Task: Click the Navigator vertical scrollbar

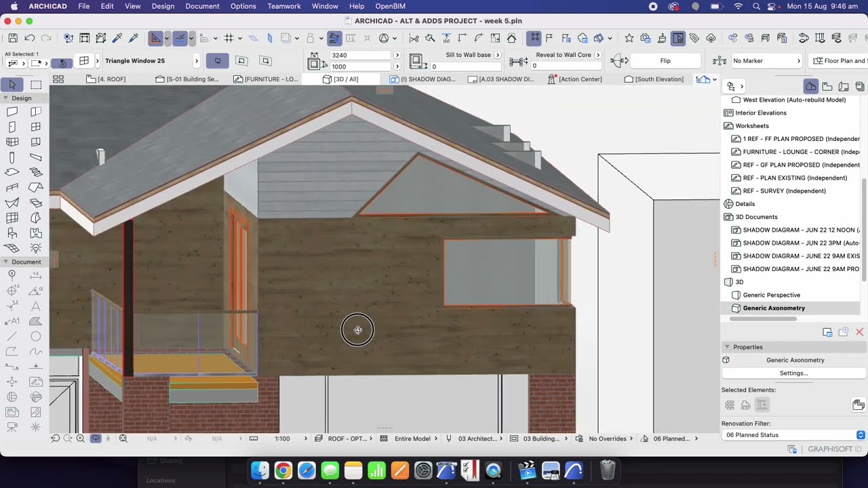Action: [864, 230]
